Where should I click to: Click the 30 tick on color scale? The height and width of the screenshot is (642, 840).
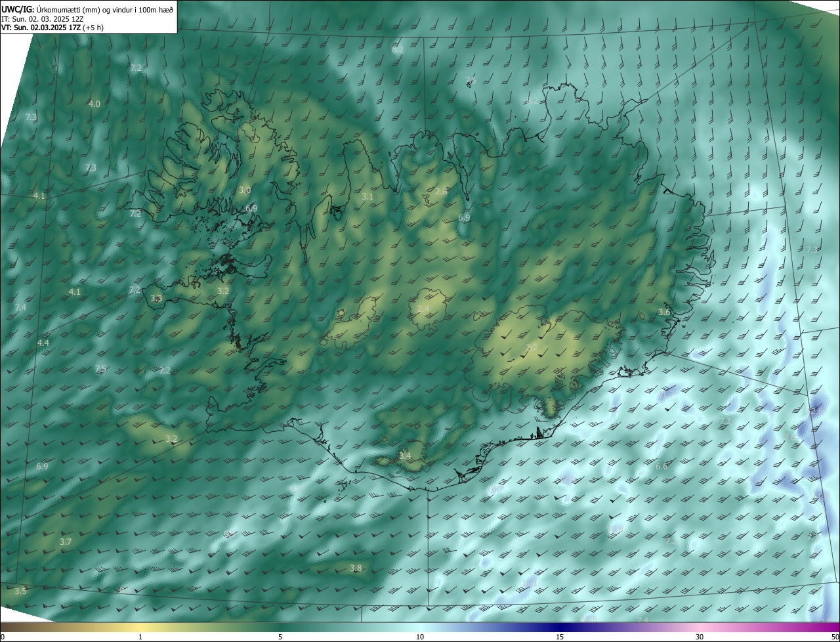(700, 637)
